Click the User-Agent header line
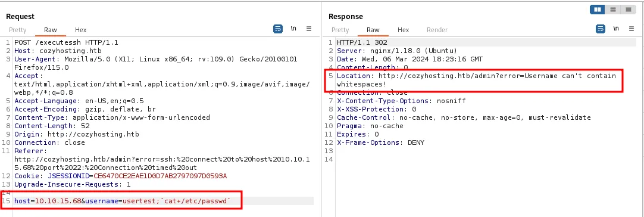 (156, 63)
